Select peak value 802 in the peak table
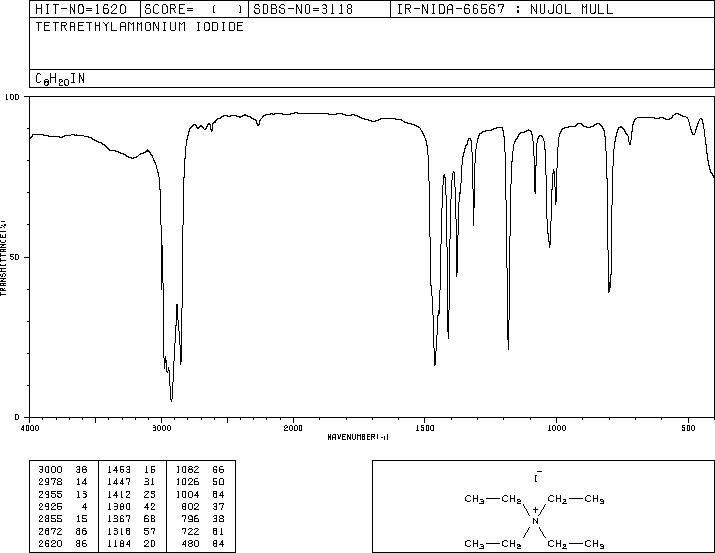The image size is (715, 553). pos(190,506)
